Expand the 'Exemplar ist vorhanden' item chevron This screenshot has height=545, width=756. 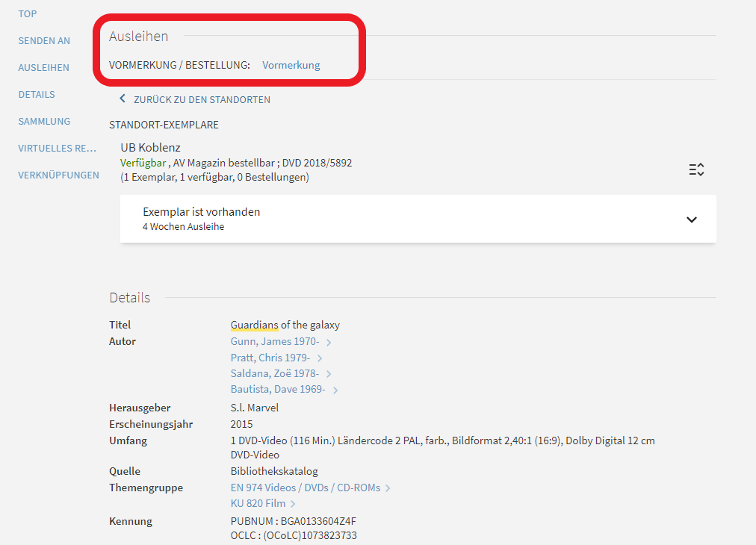pyautogui.click(x=692, y=219)
